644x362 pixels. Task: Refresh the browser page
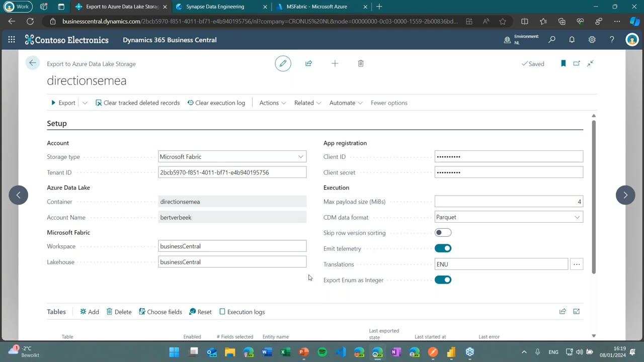click(30, 21)
